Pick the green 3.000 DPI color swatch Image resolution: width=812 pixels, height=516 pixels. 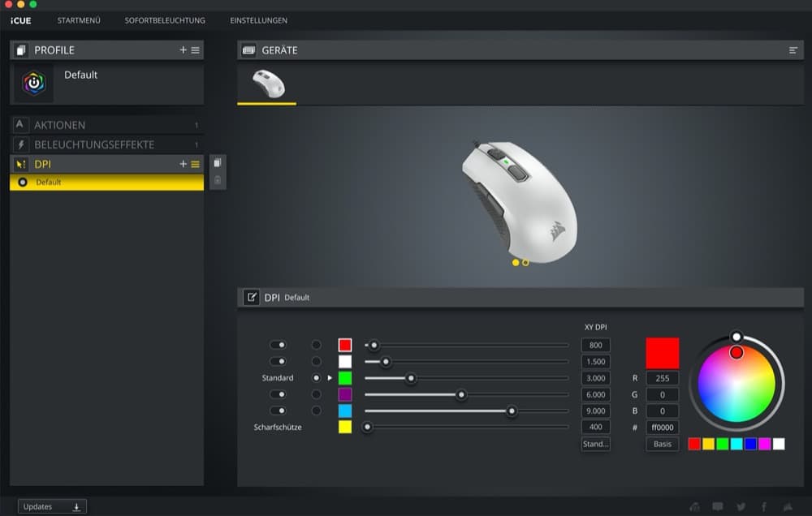click(345, 378)
